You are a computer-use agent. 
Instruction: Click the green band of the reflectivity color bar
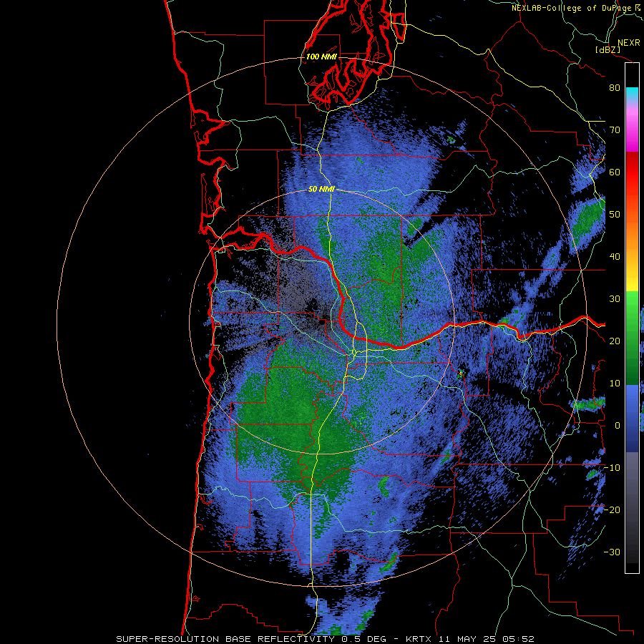[x=632, y=338]
